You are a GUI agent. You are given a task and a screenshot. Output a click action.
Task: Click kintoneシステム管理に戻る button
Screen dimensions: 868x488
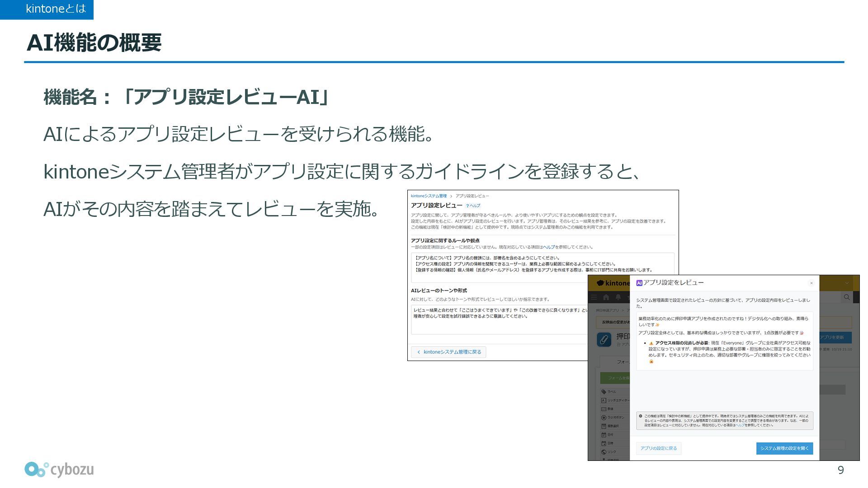449,352
